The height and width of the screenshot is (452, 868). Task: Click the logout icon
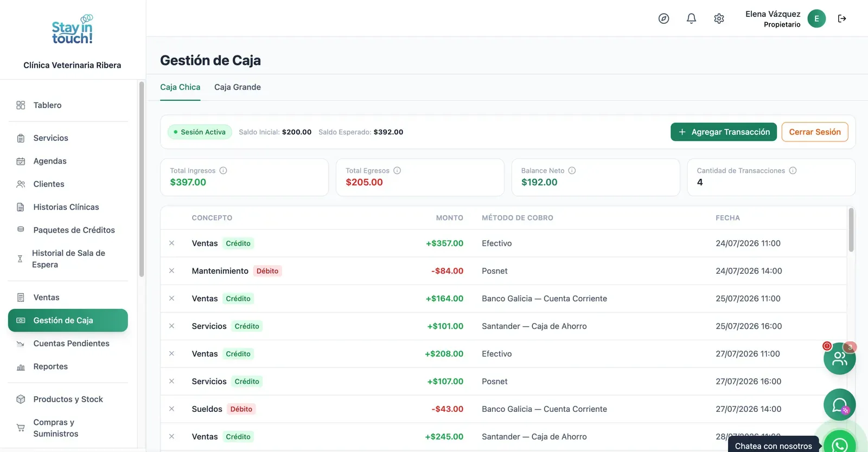pos(842,18)
